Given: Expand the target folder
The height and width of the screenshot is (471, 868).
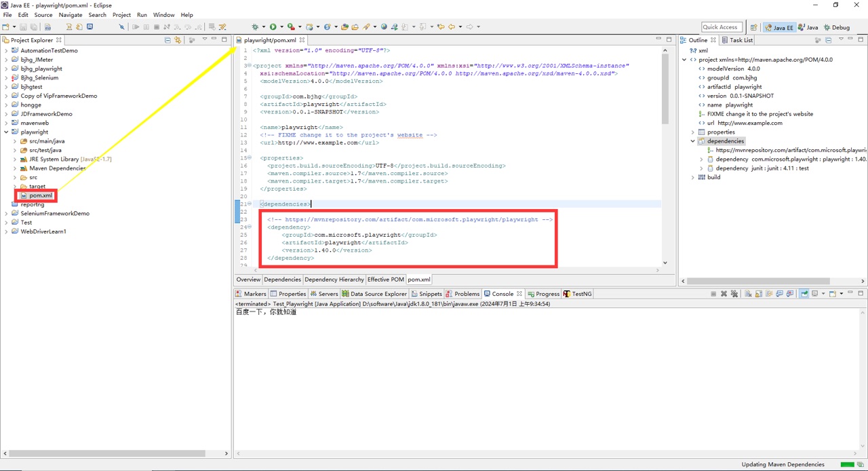Looking at the screenshot, I should [x=15, y=186].
